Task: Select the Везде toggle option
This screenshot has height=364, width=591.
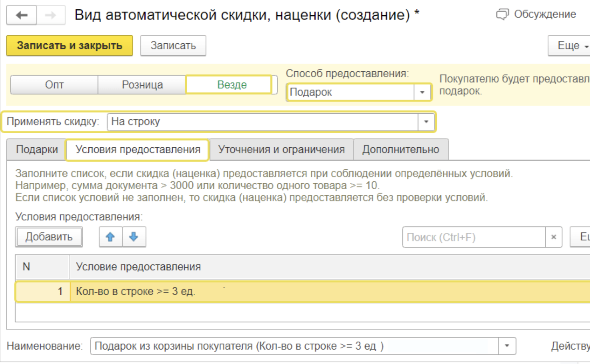Action: [x=232, y=85]
